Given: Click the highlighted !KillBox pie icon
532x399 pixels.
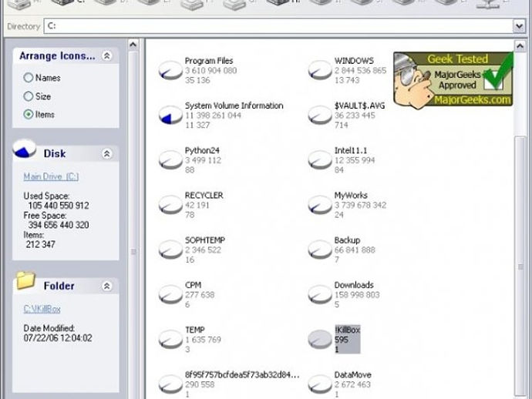Looking at the screenshot, I should point(320,340).
